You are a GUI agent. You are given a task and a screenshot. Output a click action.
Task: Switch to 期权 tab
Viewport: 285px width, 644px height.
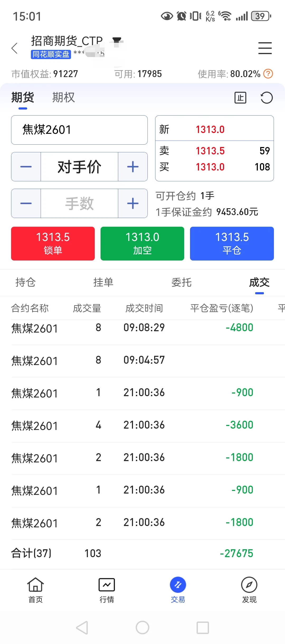[x=63, y=97]
